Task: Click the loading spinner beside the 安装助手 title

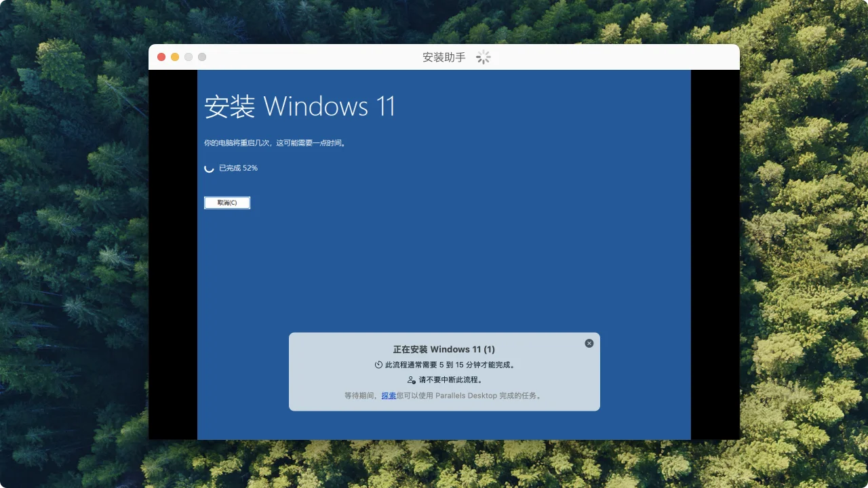Action: (x=483, y=57)
